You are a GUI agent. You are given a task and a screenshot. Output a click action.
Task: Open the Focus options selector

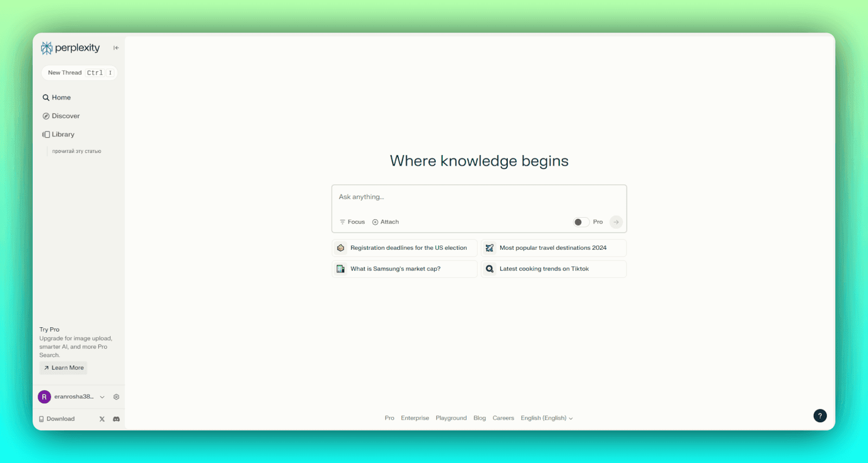tap(352, 222)
